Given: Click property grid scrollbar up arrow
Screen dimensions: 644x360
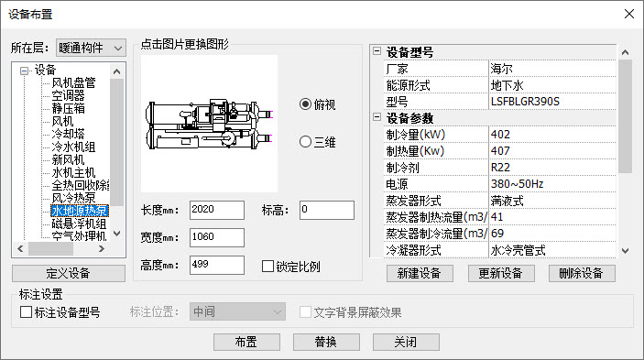Looking at the screenshot, I should point(625,52).
